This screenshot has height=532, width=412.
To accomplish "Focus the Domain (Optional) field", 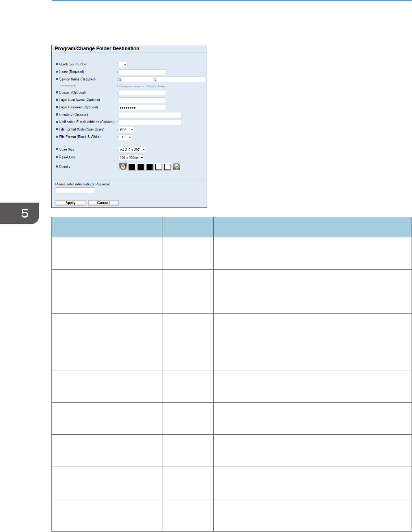I will coord(142,93).
